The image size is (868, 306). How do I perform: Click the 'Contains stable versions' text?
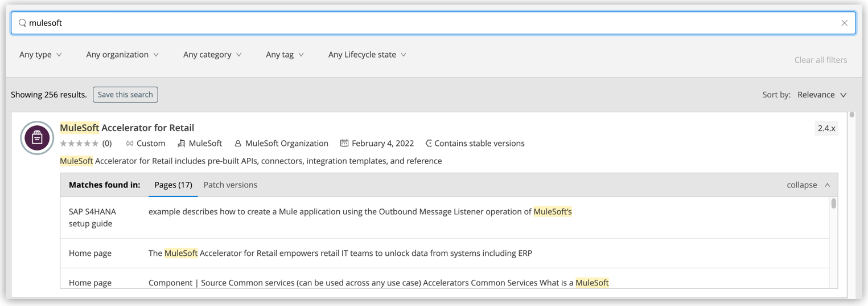click(480, 144)
